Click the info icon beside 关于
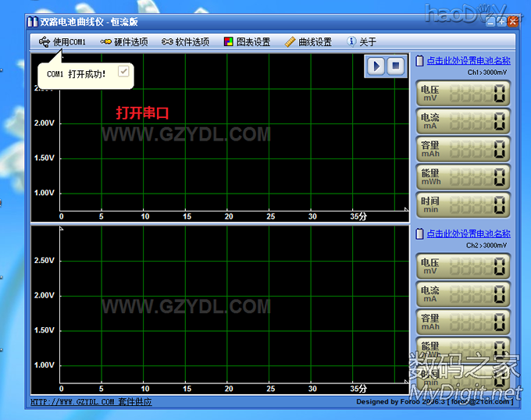Screen dimensions: 531x420 pyautogui.click(x=351, y=41)
